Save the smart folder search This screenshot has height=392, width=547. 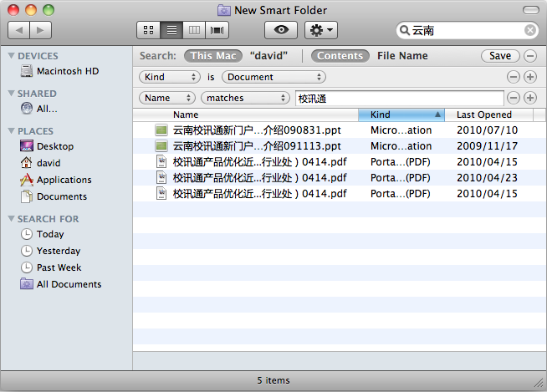pyautogui.click(x=499, y=56)
